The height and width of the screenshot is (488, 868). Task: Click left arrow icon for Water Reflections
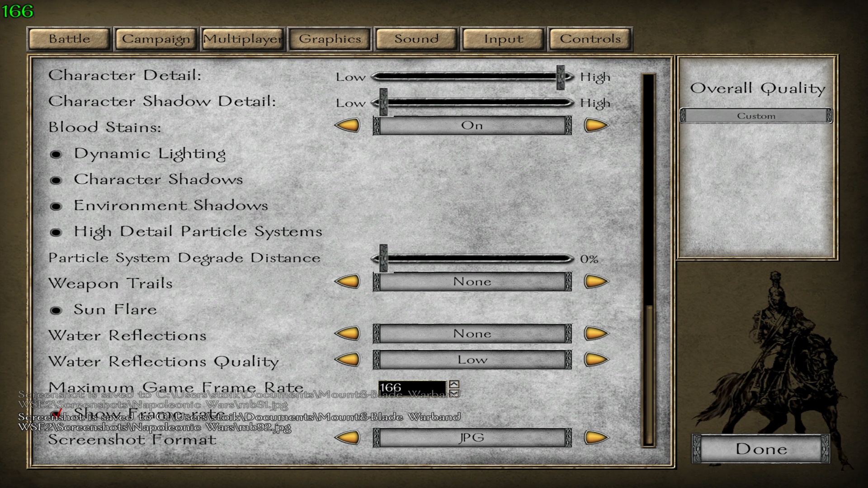pos(349,333)
